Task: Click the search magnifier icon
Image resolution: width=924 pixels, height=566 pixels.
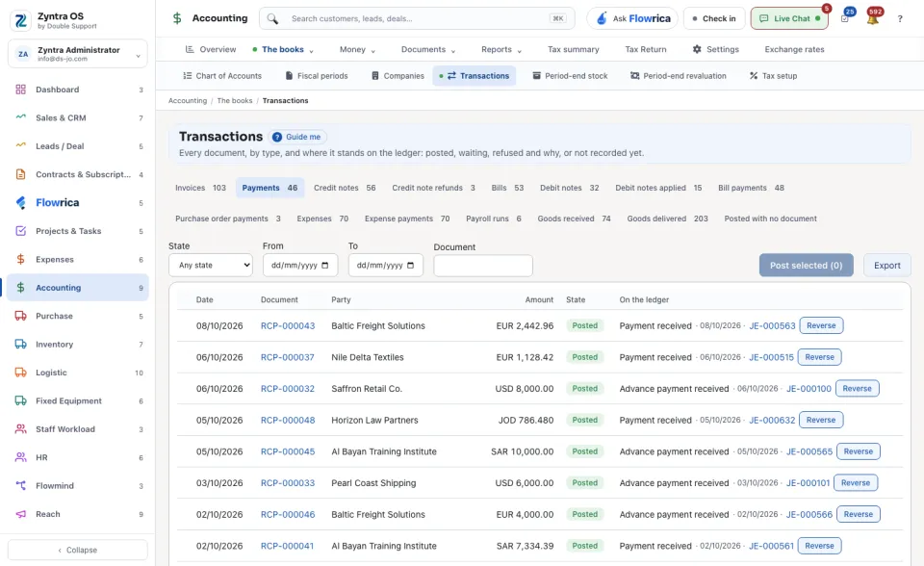Action: 272,19
